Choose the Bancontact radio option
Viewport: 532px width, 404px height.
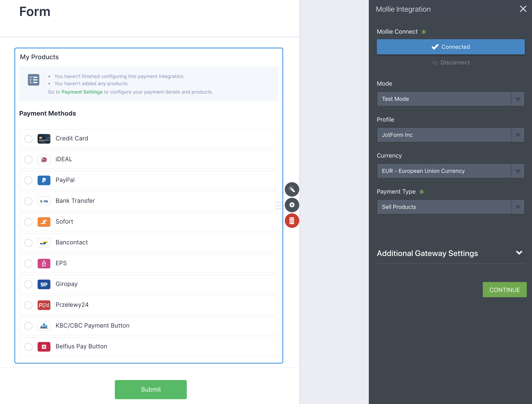28,243
